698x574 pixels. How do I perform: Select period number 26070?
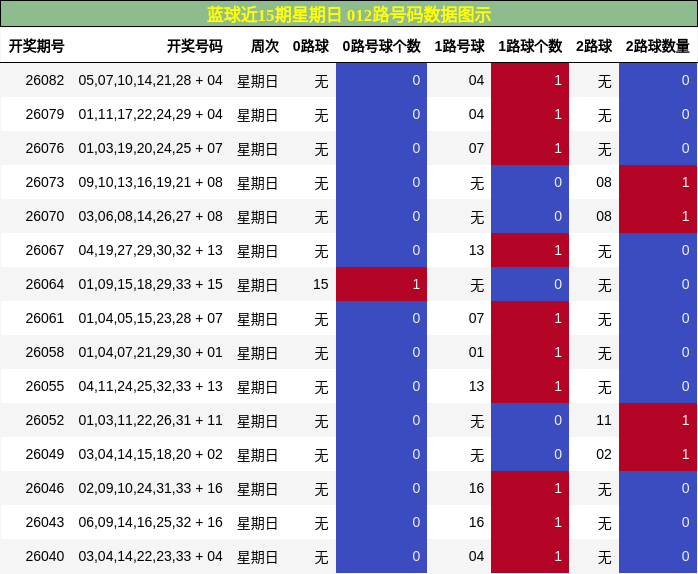45,216
